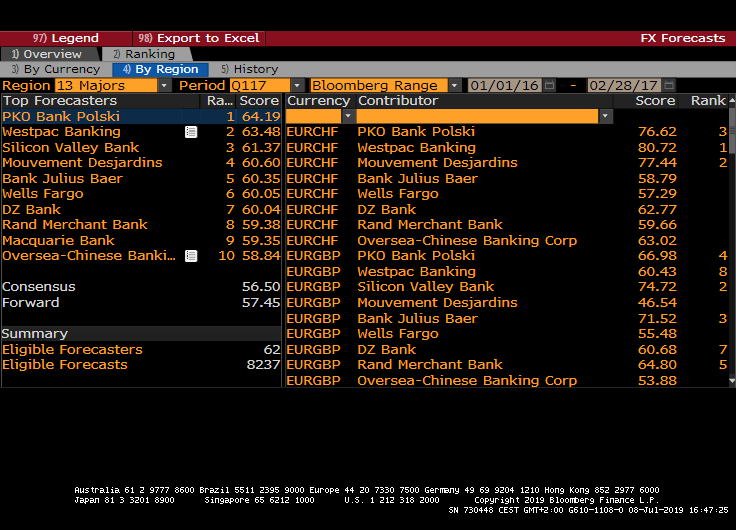Image resolution: width=736 pixels, height=530 pixels.
Task: Open the note icon beside Westpac Banking
Action: pyautogui.click(x=191, y=132)
